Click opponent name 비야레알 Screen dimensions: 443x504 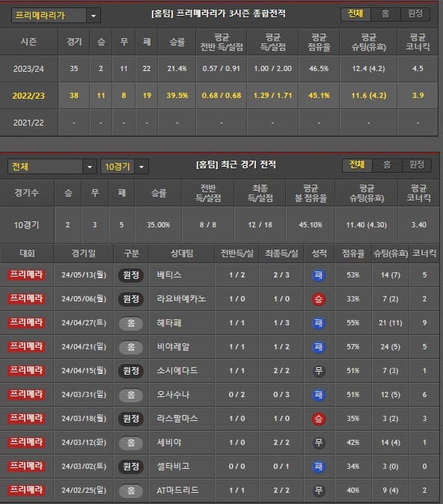coord(174,347)
